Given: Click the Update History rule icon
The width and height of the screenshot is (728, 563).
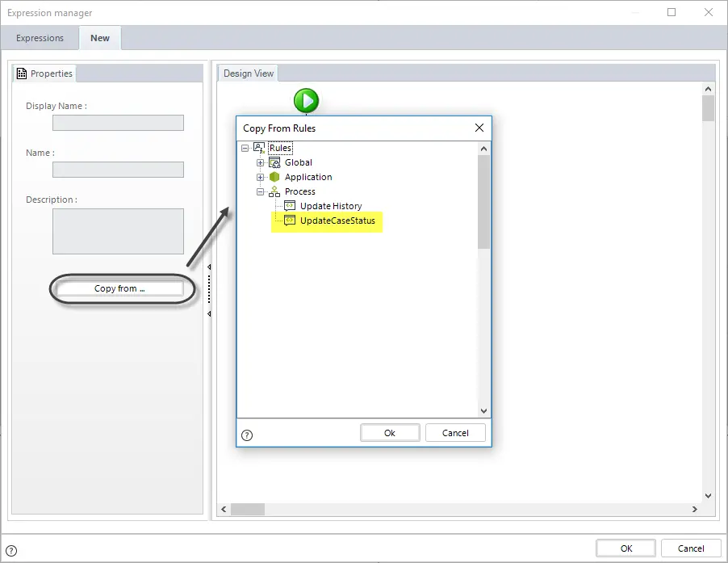Looking at the screenshot, I should tap(290, 206).
